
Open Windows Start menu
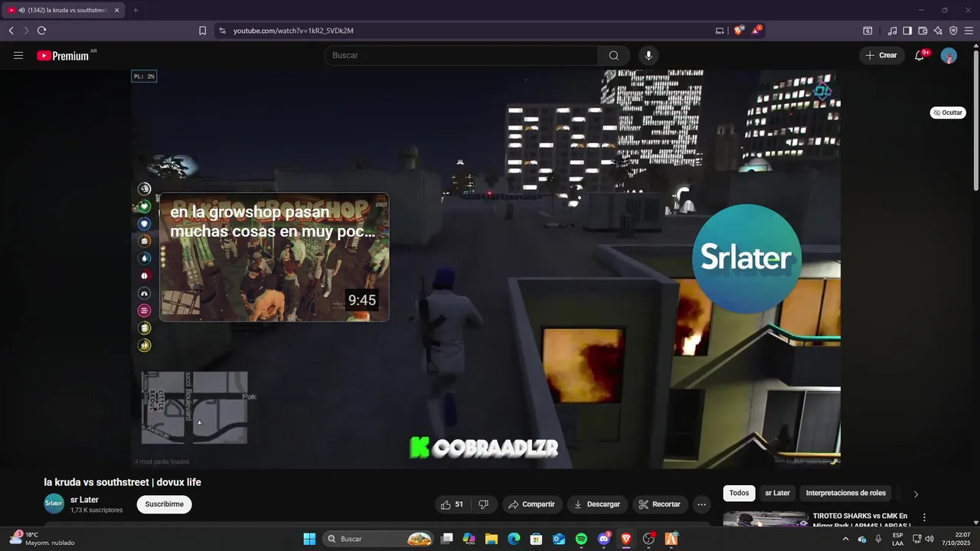click(309, 539)
